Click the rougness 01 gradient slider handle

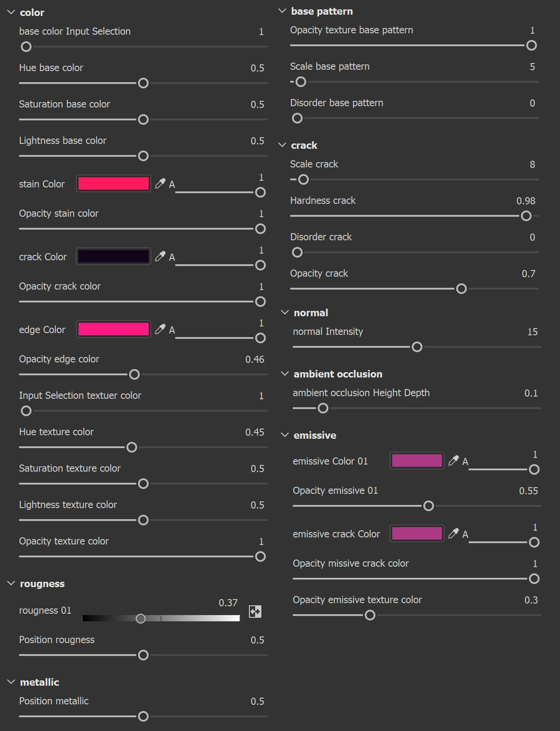click(141, 619)
